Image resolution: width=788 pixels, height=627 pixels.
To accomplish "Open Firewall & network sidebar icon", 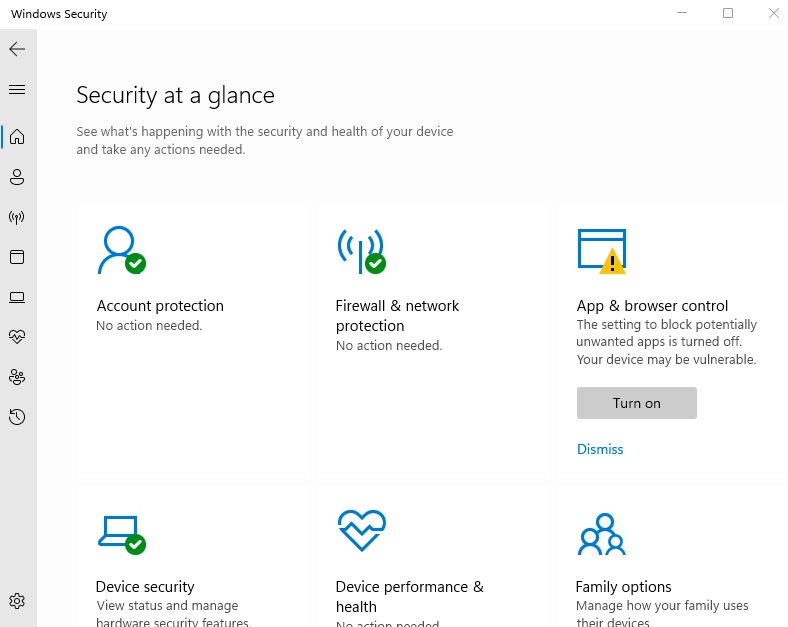I will (x=17, y=217).
